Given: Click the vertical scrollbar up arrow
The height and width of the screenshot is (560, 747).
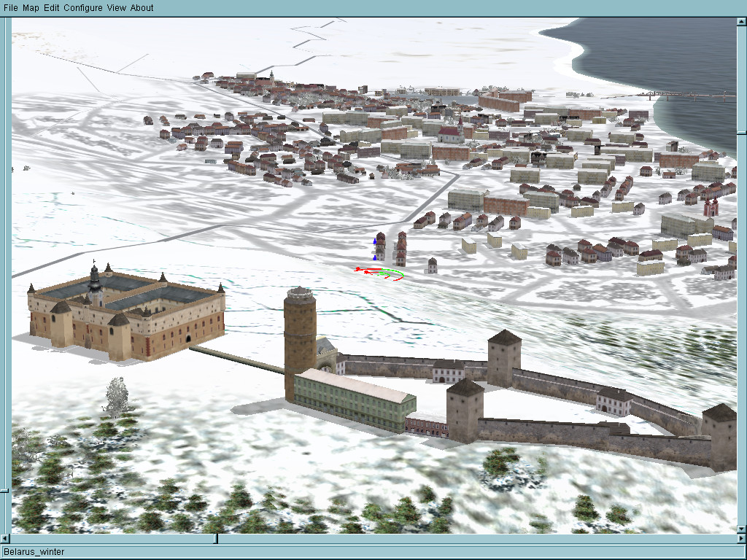Looking at the screenshot, I should [742, 22].
